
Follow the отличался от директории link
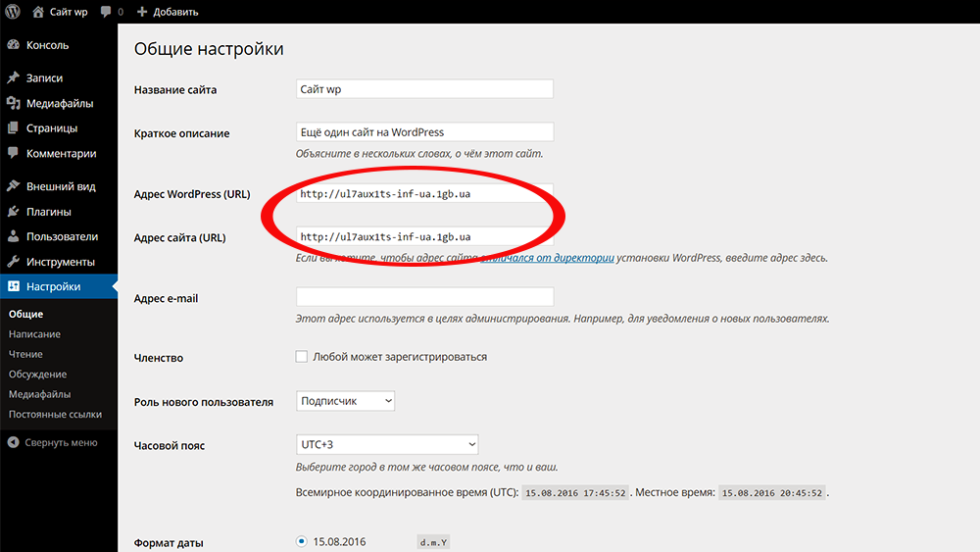[x=547, y=258]
